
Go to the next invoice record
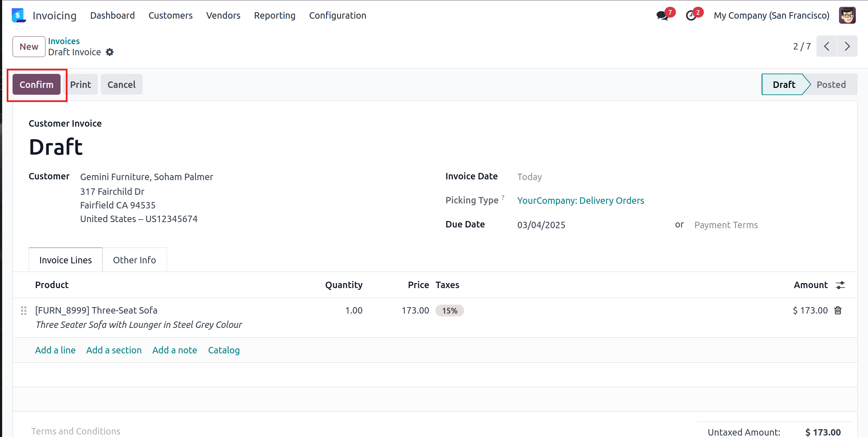click(847, 46)
